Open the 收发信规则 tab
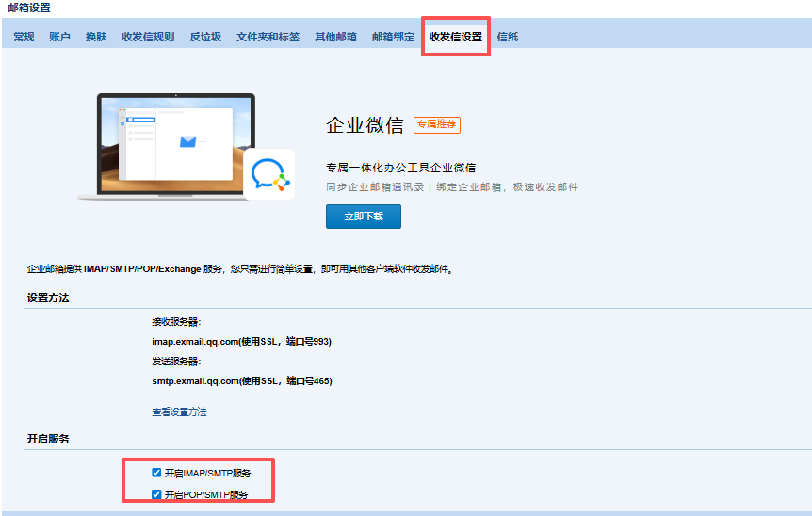This screenshot has height=516, width=812. click(x=148, y=37)
